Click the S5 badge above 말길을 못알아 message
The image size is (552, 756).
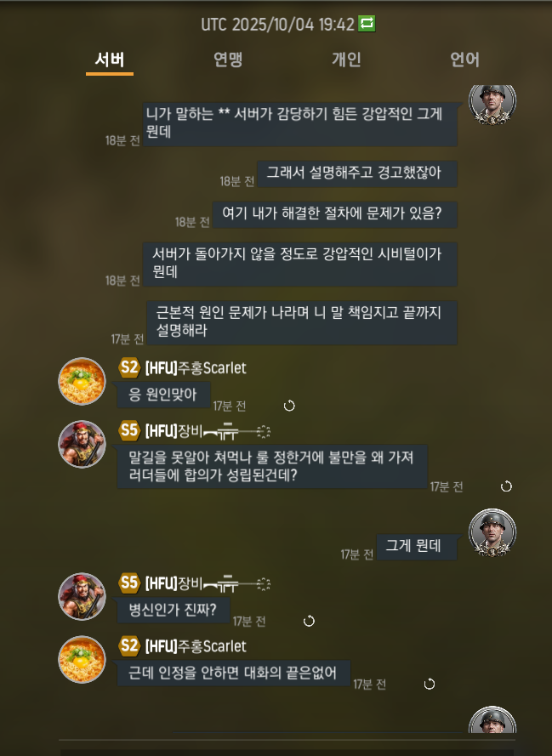point(129,430)
